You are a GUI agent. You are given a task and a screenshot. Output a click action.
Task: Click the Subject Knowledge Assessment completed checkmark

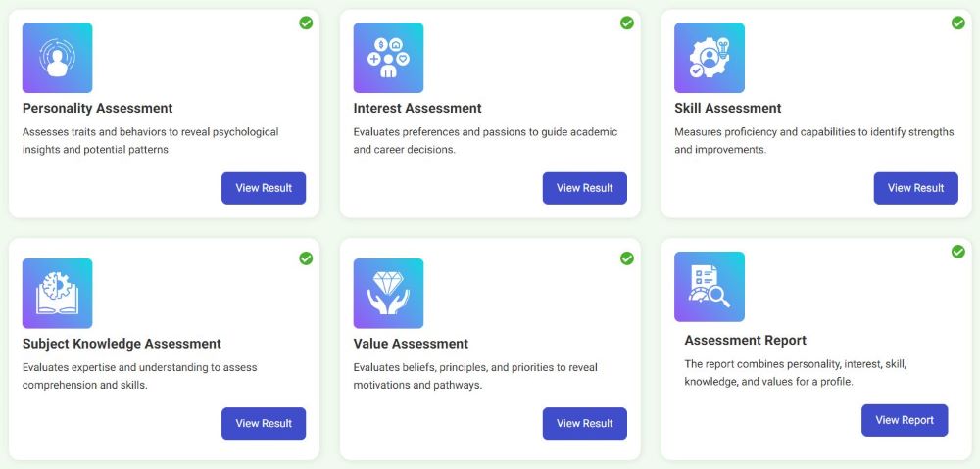(306, 258)
